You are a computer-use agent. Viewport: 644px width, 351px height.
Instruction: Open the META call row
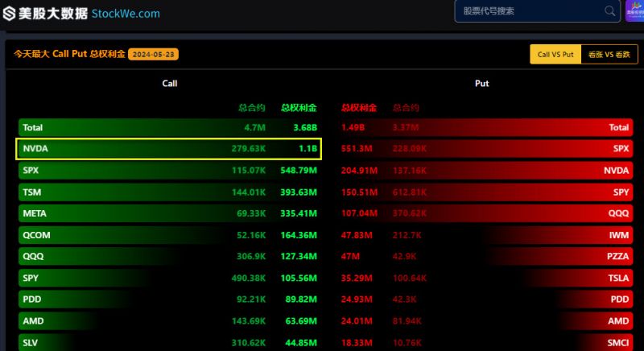click(169, 213)
